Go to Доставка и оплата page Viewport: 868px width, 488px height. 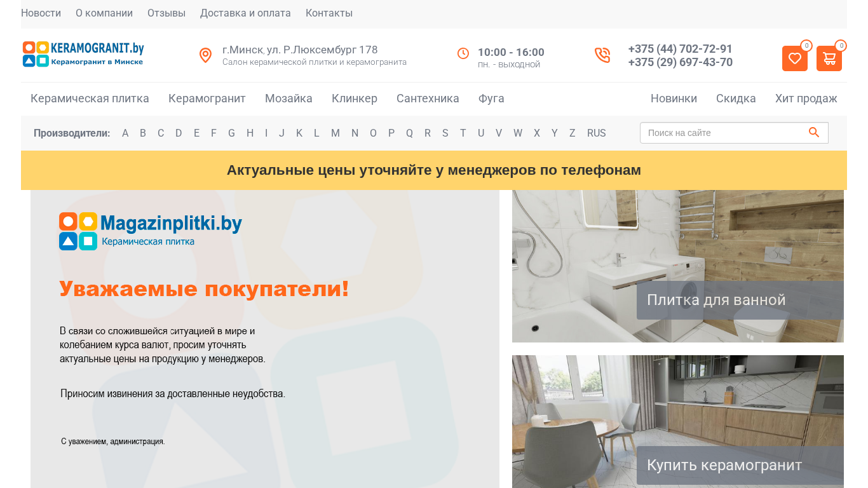[245, 13]
